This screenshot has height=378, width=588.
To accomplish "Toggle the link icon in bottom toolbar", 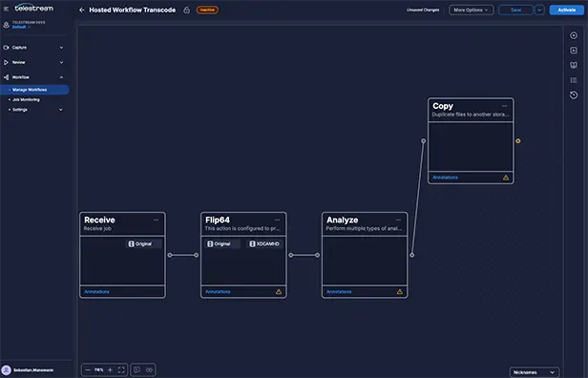I will coord(149,370).
